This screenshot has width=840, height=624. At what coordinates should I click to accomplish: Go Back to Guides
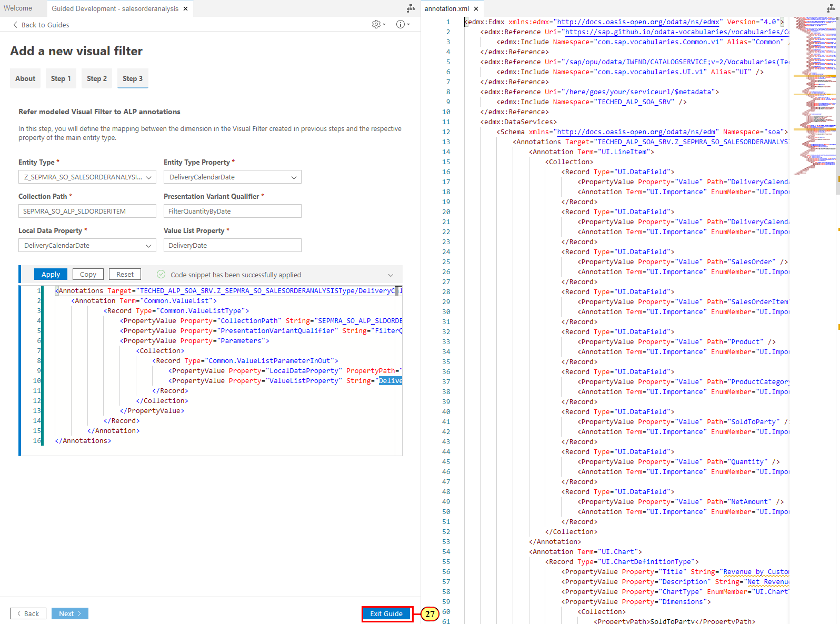(41, 25)
